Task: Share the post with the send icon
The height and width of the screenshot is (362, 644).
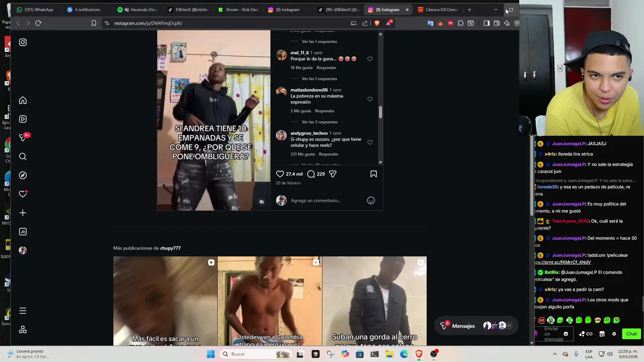Action: [333, 174]
